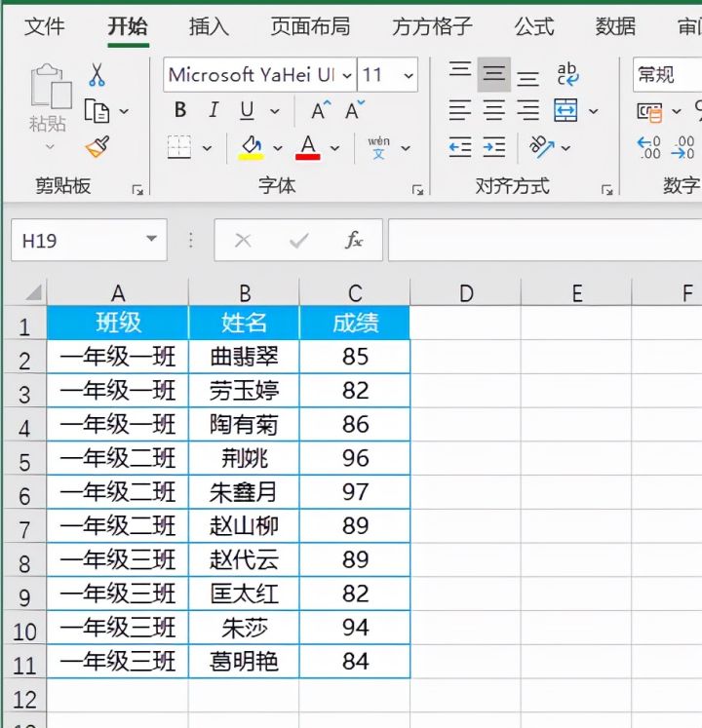Screen dimensions: 702x728
Task: Click the accounting number format icon
Action: tap(649, 112)
